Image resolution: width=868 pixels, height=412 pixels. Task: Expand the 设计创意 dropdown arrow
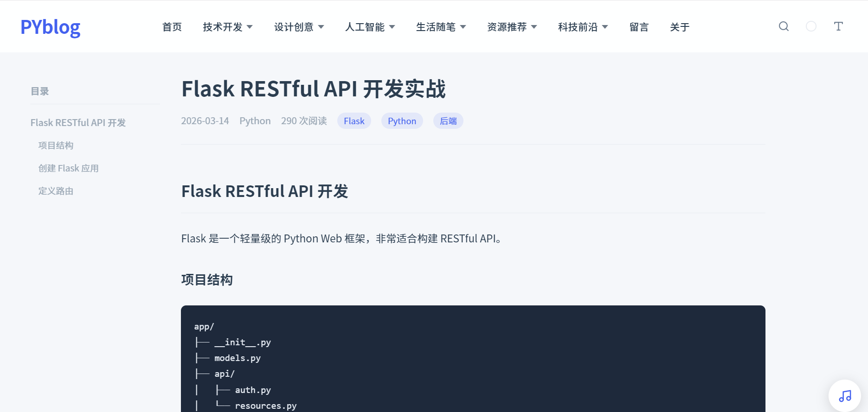click(x=321, y=27)
